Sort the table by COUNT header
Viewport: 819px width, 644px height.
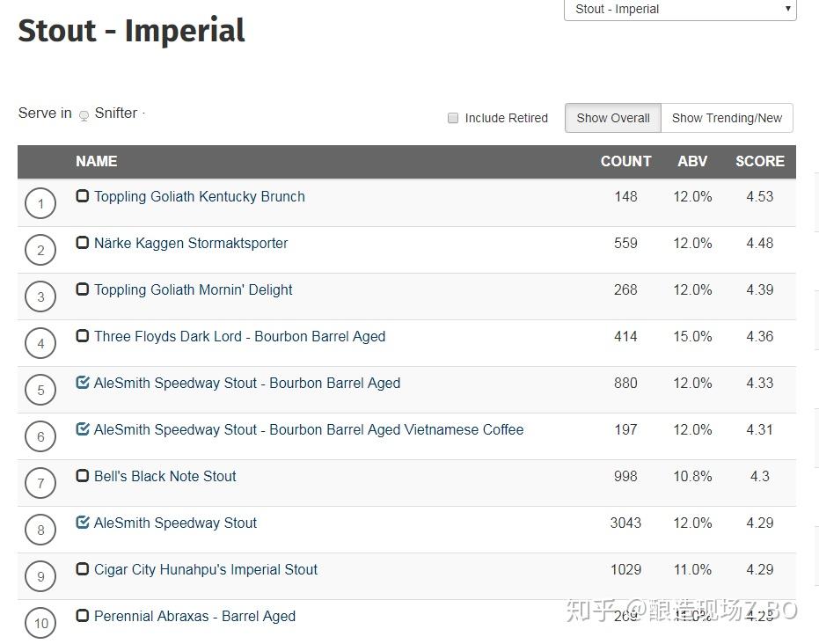pos(625,162)
